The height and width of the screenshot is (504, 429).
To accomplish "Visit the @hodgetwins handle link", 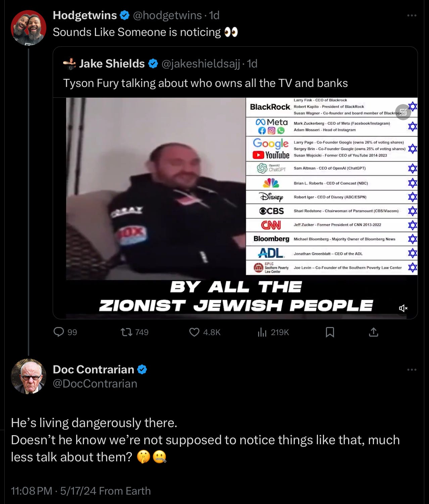I will click(x=168, y=15).
